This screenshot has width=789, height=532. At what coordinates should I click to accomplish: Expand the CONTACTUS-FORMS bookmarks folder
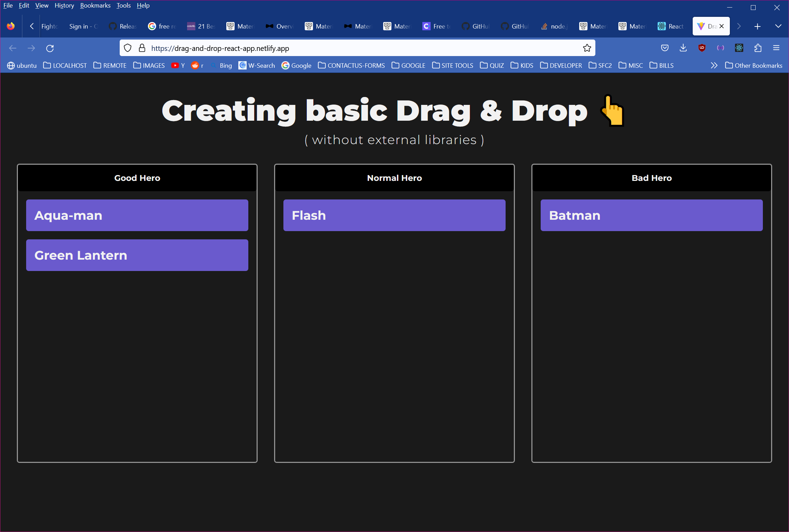pyautogui.click(x=352, y=65)
